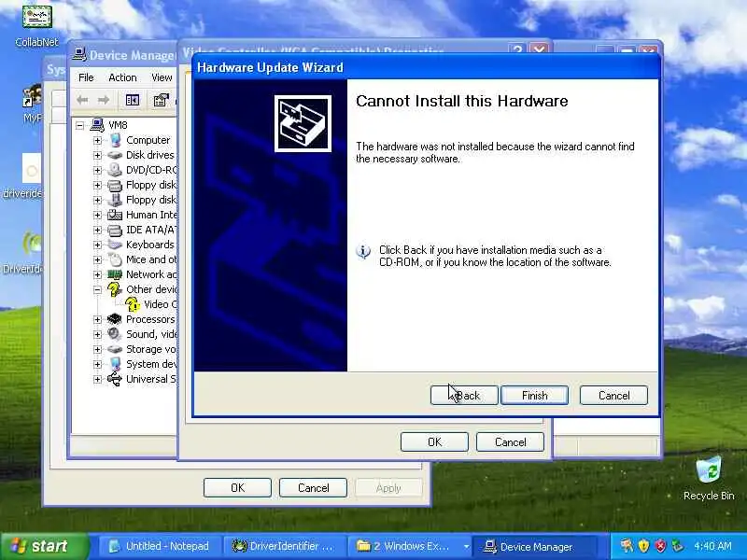Expand the Network adapters node

[97, 274]
